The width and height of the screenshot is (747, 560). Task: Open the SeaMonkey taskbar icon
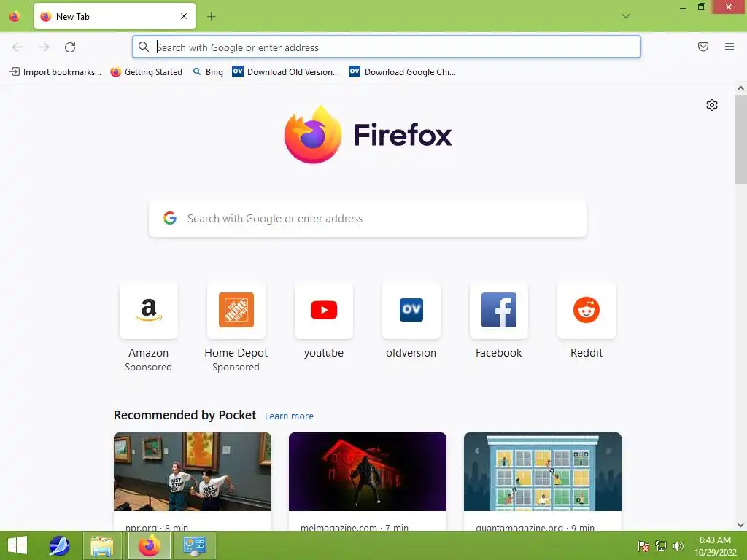(59, 545)
